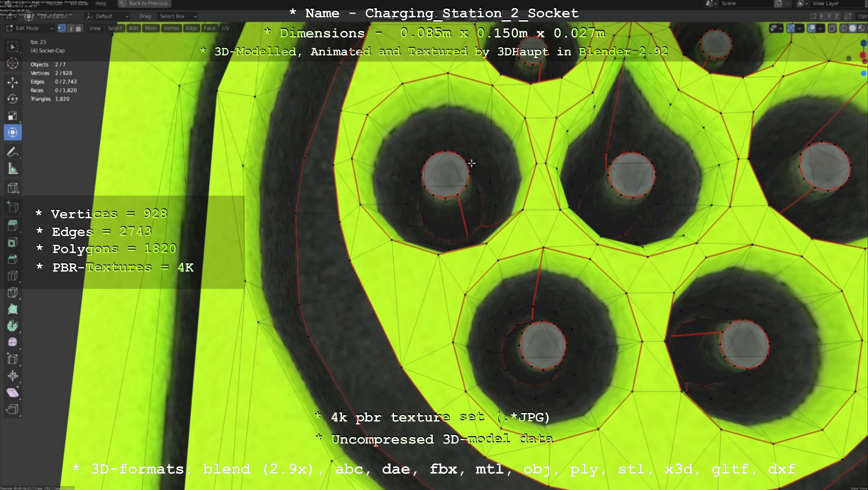Screen dimensions: 868x490
Task: Enable face select mode
Action: tap(79, 28)
